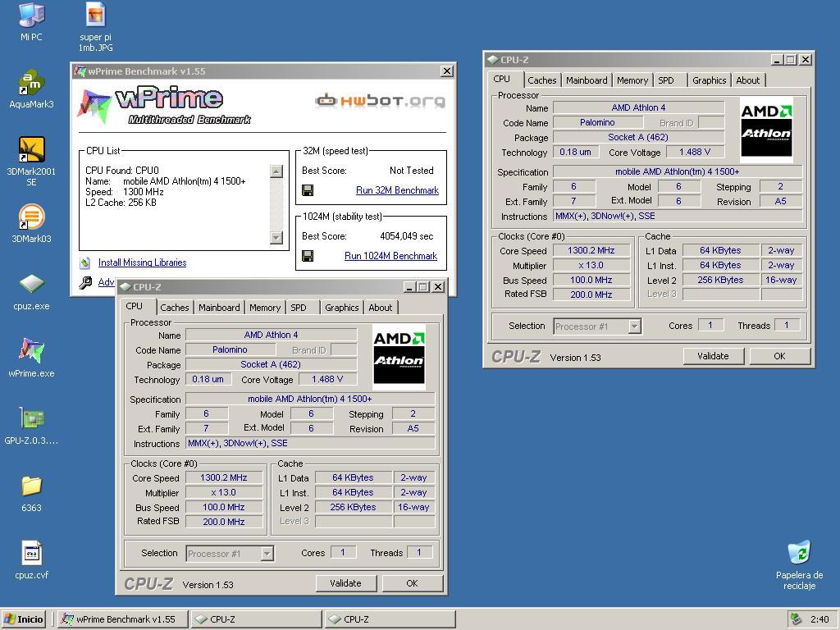
Task: Expand Processor #1 dropdown in right CPU-Z
Action: [634, 326]
